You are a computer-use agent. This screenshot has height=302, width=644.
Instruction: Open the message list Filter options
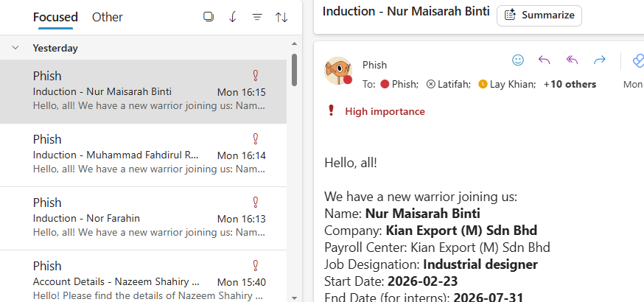pyautogui.click(x=257, y=17)
